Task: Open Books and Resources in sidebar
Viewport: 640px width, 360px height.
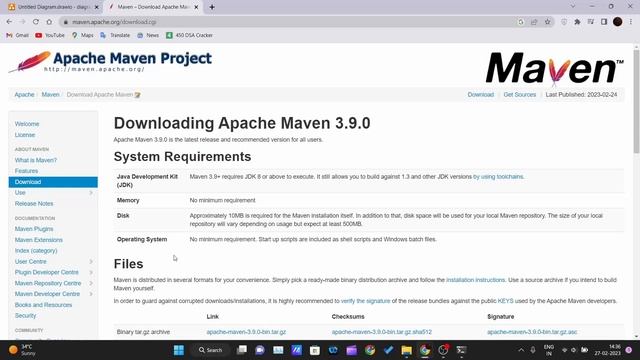Action: point(43,305)
